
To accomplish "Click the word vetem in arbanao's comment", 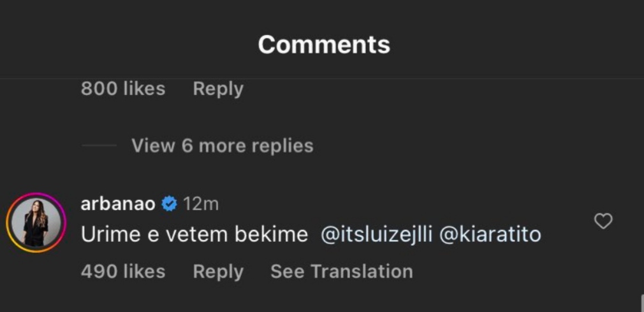I will (x=192, y=234).
